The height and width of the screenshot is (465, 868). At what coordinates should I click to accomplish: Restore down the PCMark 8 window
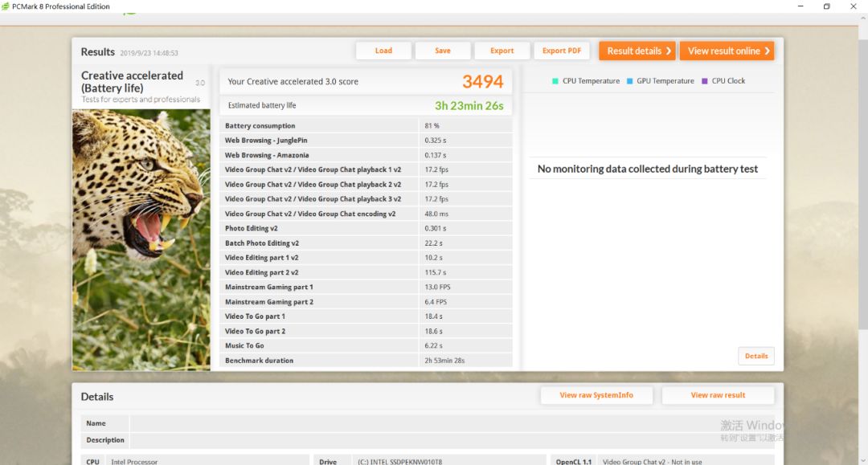click(826, 6)
